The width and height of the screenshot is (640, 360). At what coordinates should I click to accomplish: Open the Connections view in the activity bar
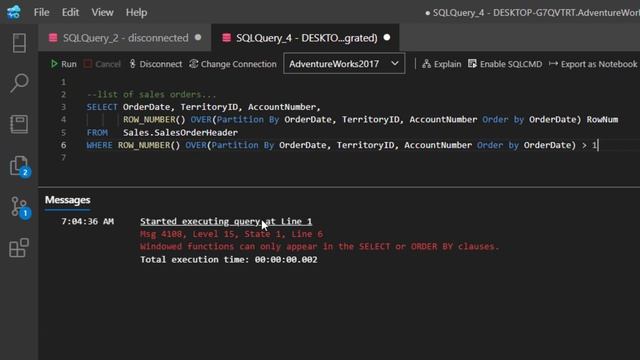tap(19, 43)
